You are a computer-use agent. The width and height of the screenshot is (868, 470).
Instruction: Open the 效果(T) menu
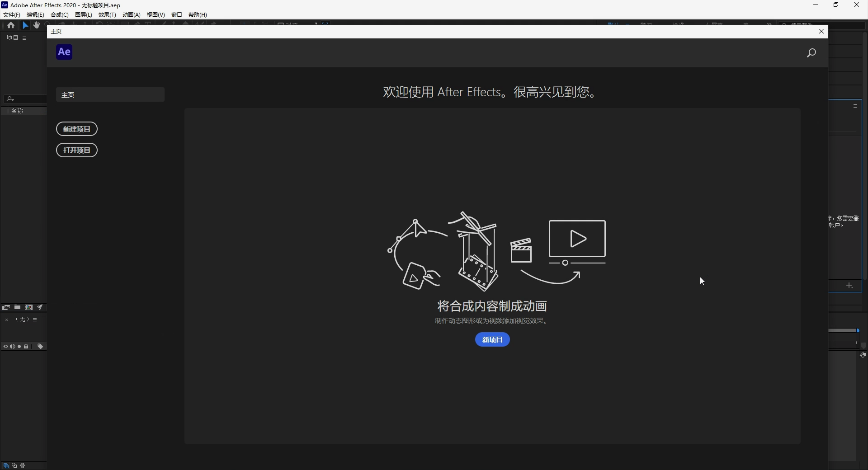tap(107, 14)
